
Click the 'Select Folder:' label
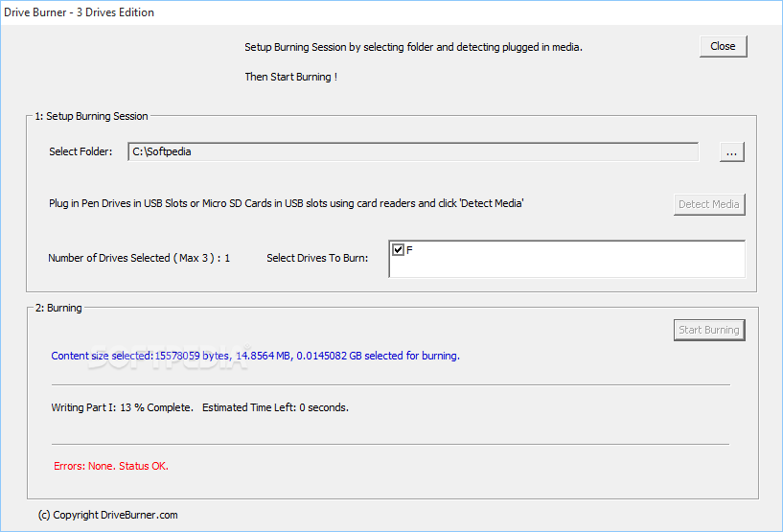point(81,151)
